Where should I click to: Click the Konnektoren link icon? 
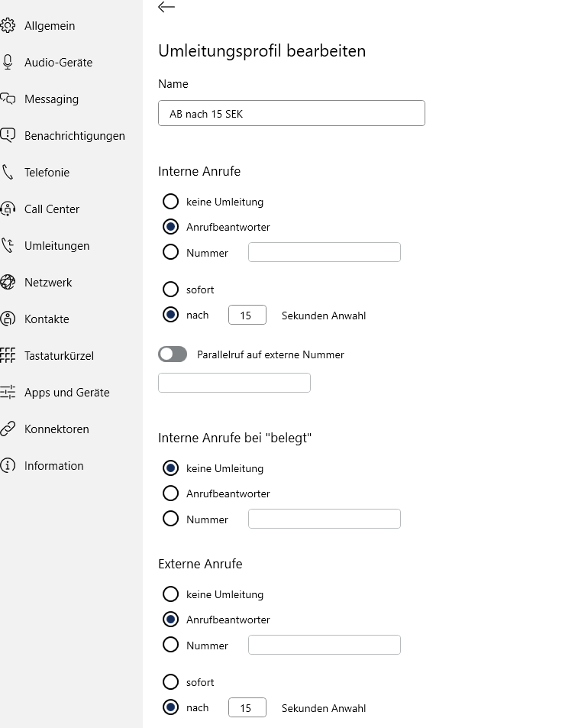[8, 429]
